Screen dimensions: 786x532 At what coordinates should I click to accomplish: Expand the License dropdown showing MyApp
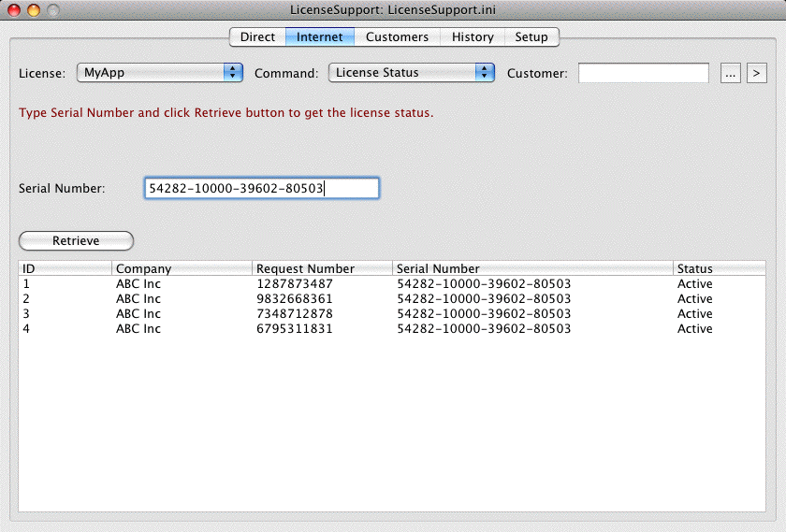[x=160, y=73]
